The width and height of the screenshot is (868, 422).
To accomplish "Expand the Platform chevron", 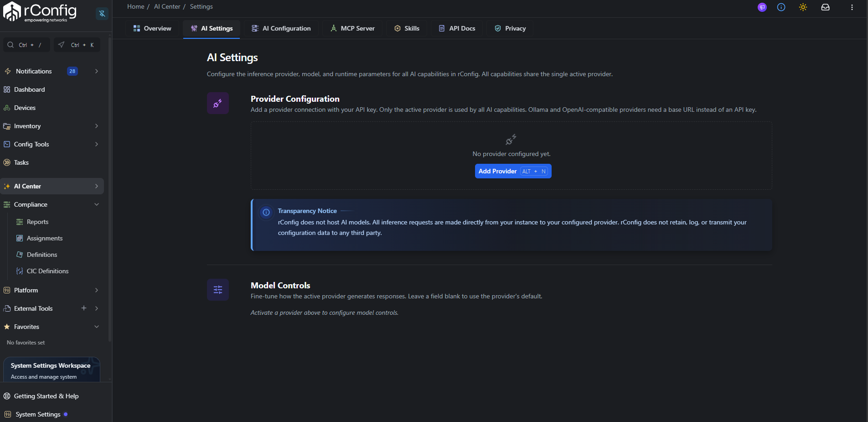I will (97, 290).
